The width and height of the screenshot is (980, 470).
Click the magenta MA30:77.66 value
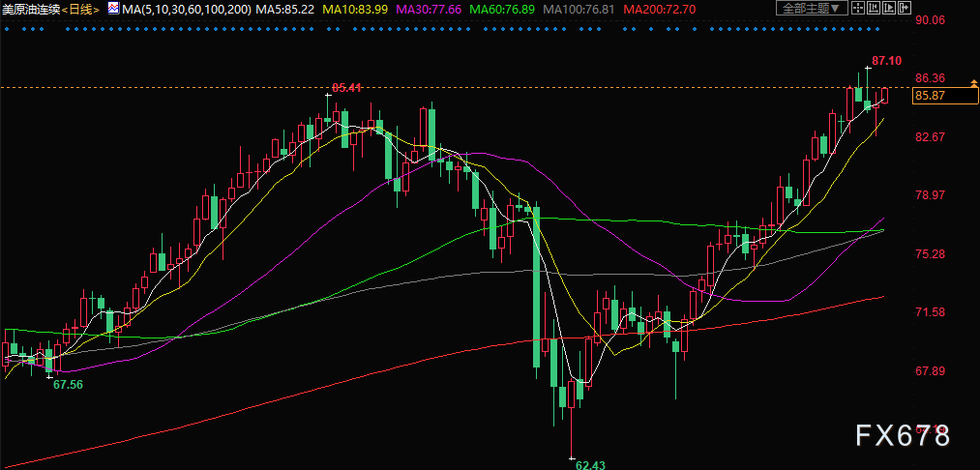tap(430, 9)
